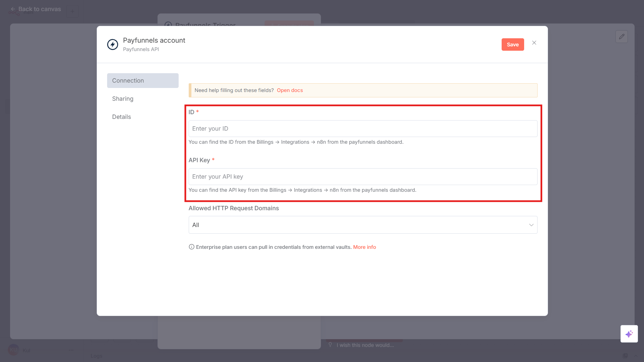
Task: Click the Logs label at the bottom
Action: [96, 356]
